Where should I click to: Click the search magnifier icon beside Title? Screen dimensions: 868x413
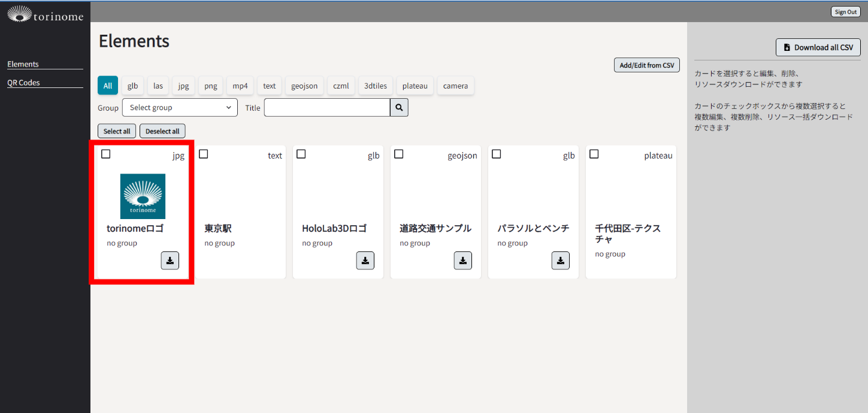(399, 108)
